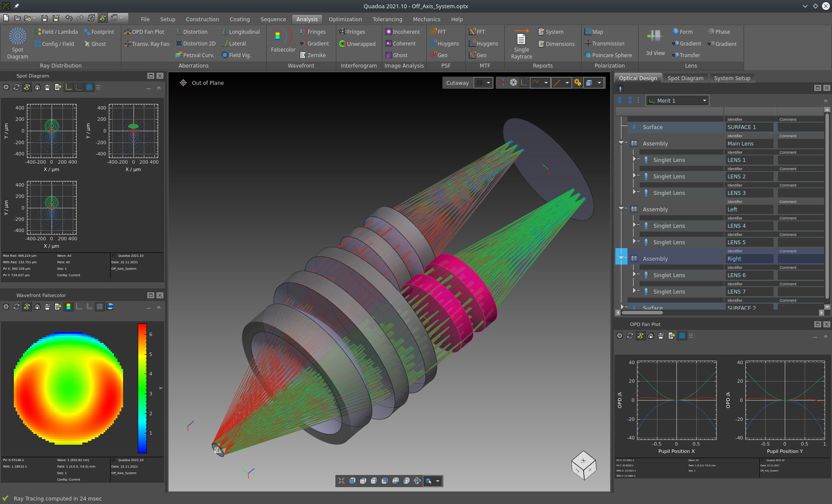The height and width of the screenshot is (504, 832).
Task: Toggle auto-update in the main toolbar
Action: click(102, 18)
